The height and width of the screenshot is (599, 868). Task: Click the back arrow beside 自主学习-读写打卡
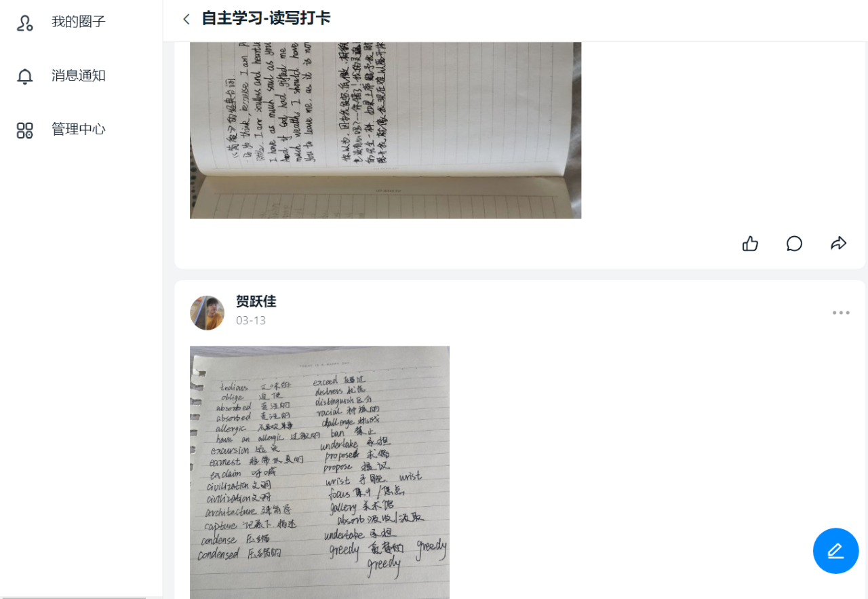tap(186, 19)
